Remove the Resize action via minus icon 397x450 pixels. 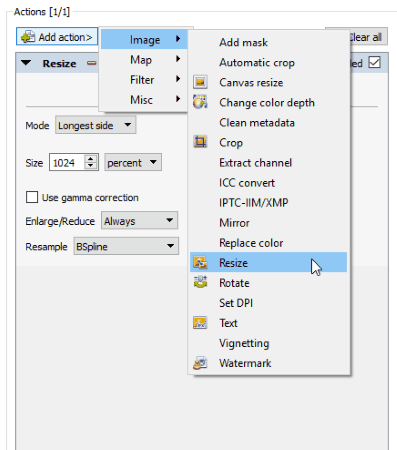[92, 63]
